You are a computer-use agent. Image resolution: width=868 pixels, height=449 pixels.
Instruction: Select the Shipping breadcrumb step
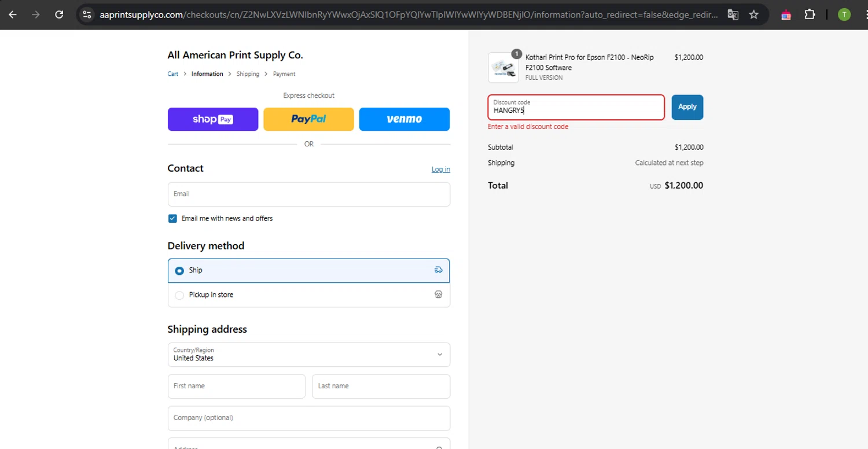coord(248,74)
